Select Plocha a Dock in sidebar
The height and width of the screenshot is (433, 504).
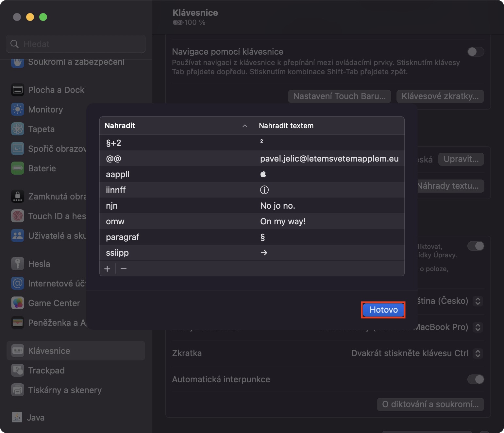coord(56,90)
